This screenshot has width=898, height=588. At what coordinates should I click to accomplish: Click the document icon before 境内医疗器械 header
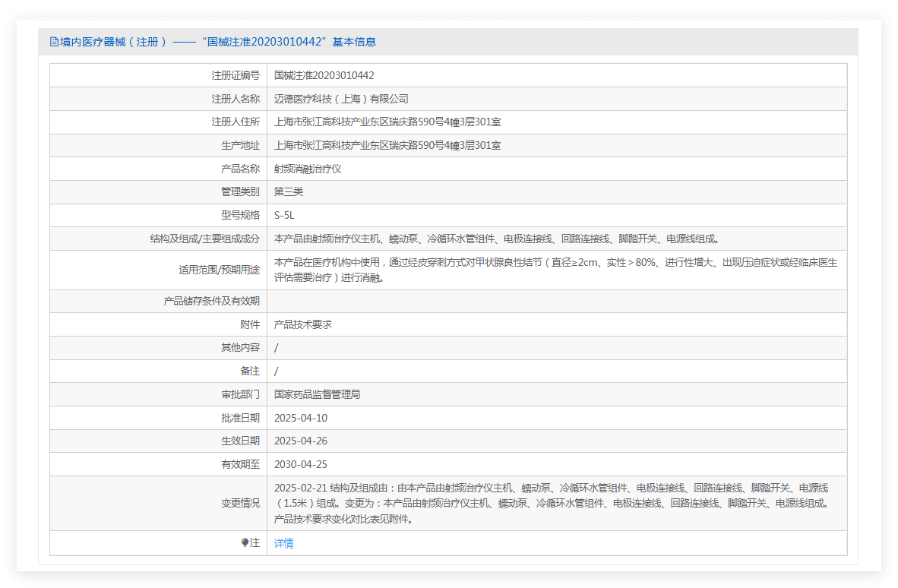[54, 42]
